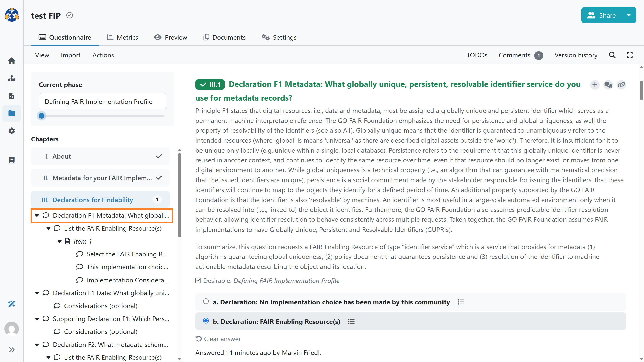
Task: Select Considerations (optional) under Declaration F1 Data
Action: [96, 306]
